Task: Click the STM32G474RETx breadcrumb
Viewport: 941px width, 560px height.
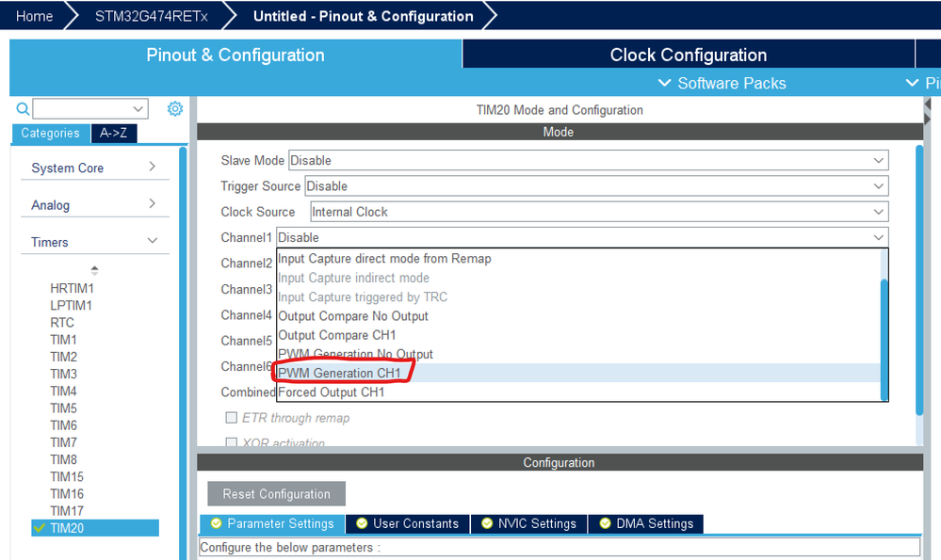Action: (x=152, y=16)
